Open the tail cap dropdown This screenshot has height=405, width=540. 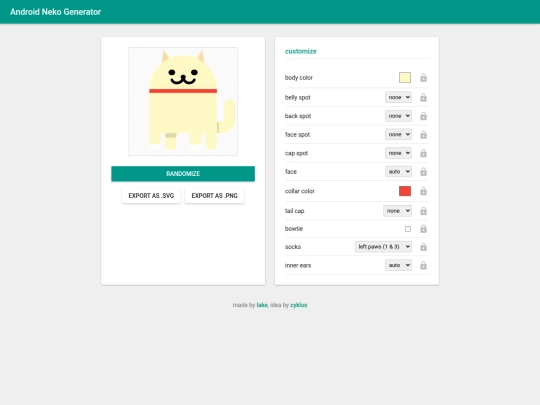coord(397,211)
